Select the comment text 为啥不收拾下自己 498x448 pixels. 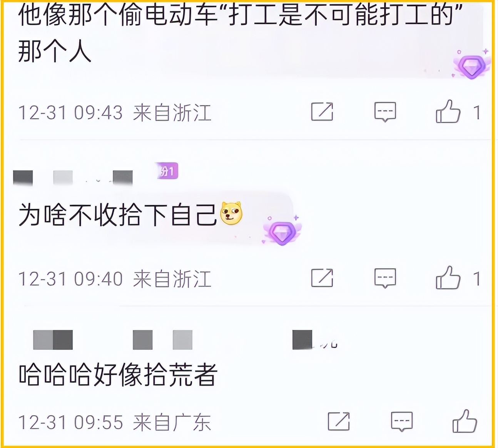[x=118, y=214]
